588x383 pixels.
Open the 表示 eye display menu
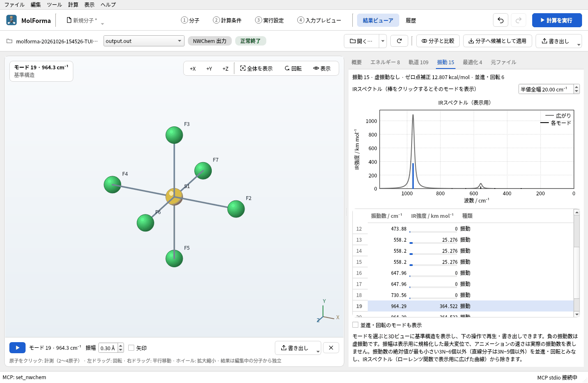[322, 69]
